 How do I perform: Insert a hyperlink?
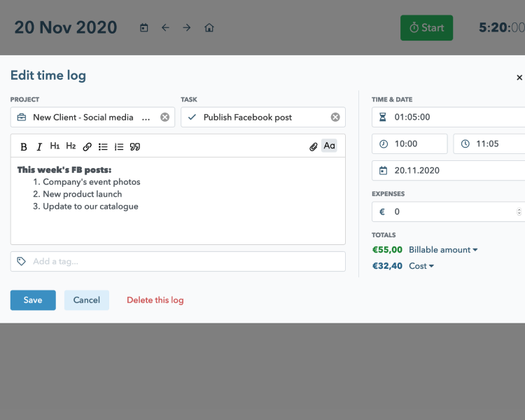click(87, 147)
